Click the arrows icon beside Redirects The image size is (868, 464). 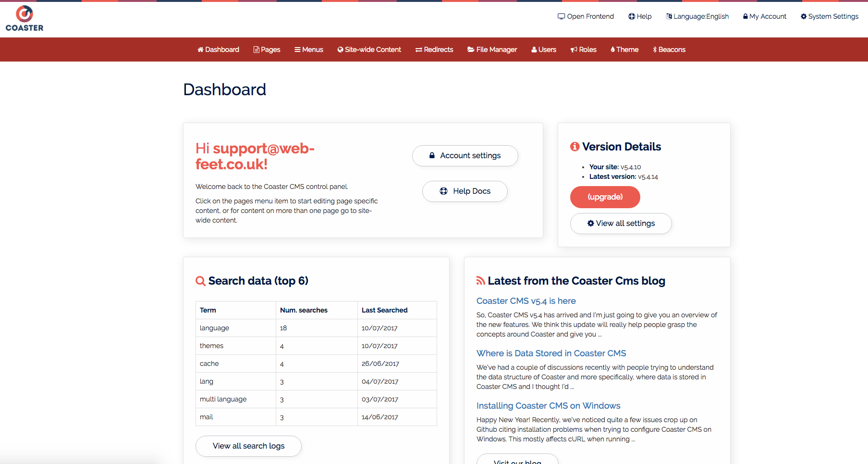click(x=419, y=50)
